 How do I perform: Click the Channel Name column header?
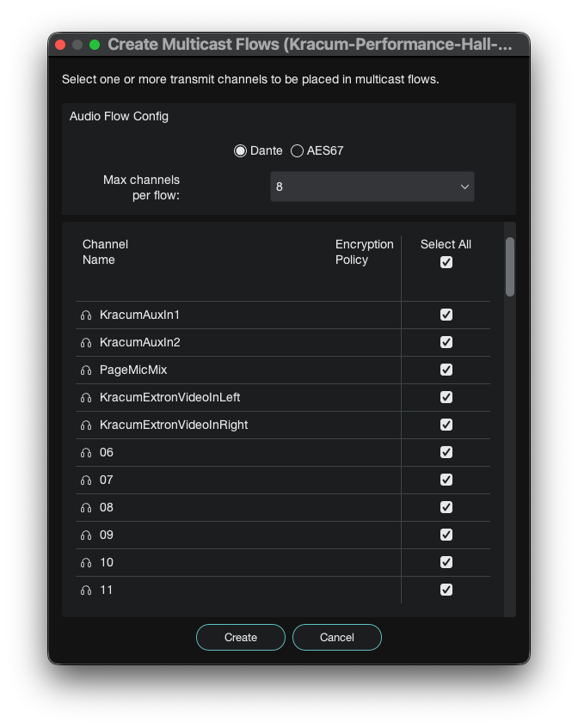pos(105,252)
